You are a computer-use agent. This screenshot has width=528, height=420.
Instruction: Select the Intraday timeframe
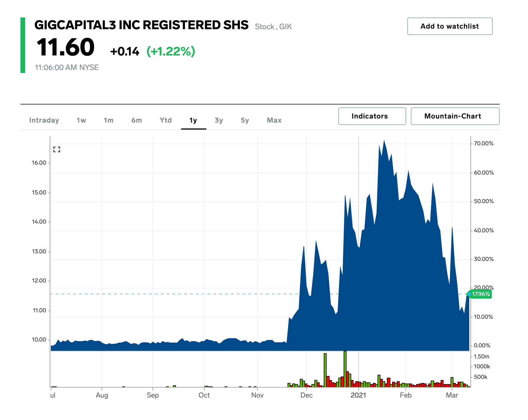(44, 120)
